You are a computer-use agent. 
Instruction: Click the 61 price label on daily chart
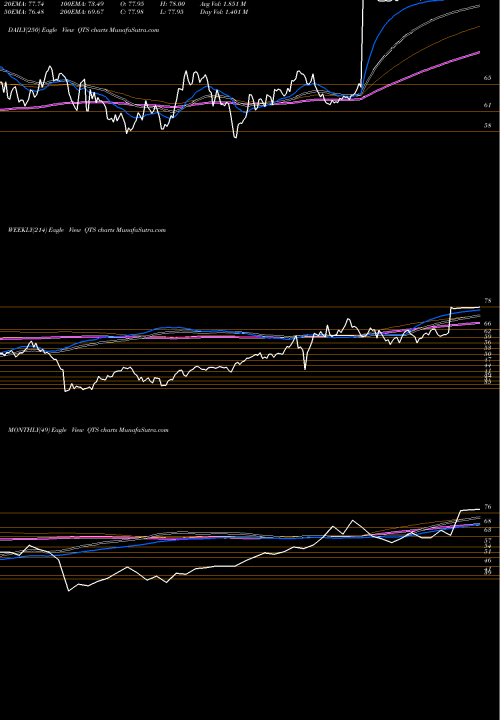488,105
